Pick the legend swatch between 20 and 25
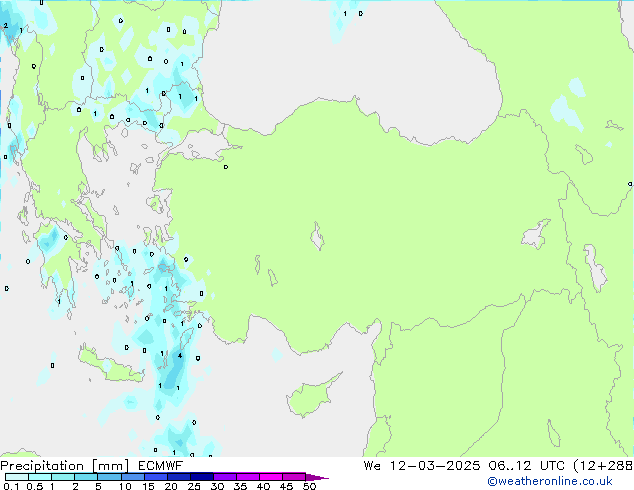Screen dimensions: 634x490 pos(179,477)
